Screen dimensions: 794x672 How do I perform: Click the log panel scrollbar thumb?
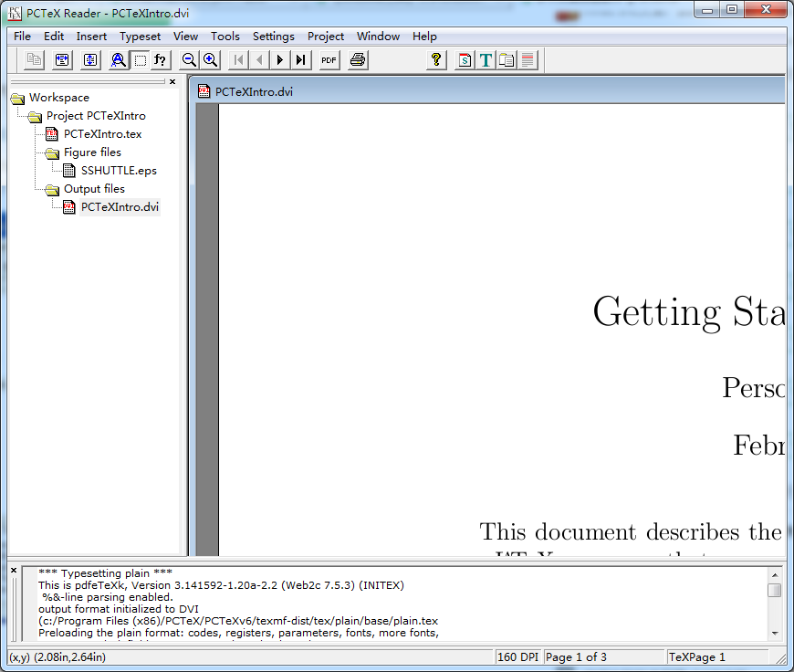coord(775,591)
